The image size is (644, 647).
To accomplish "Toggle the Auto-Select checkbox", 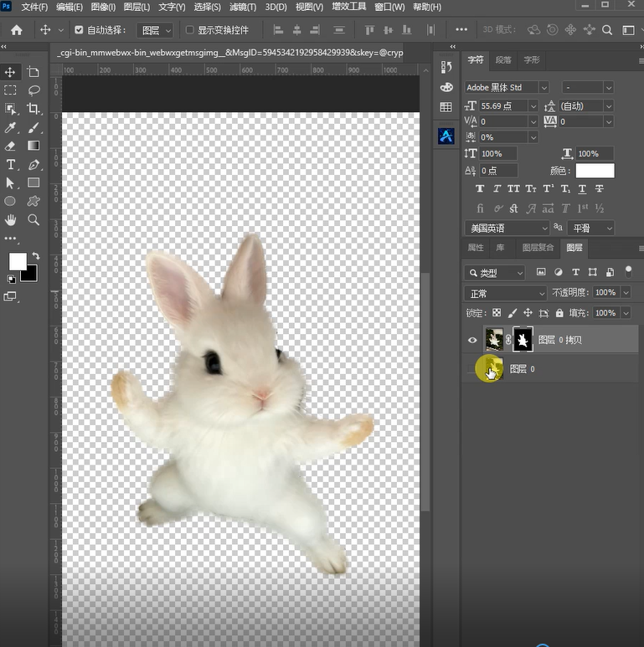I will tap(79, 29).
